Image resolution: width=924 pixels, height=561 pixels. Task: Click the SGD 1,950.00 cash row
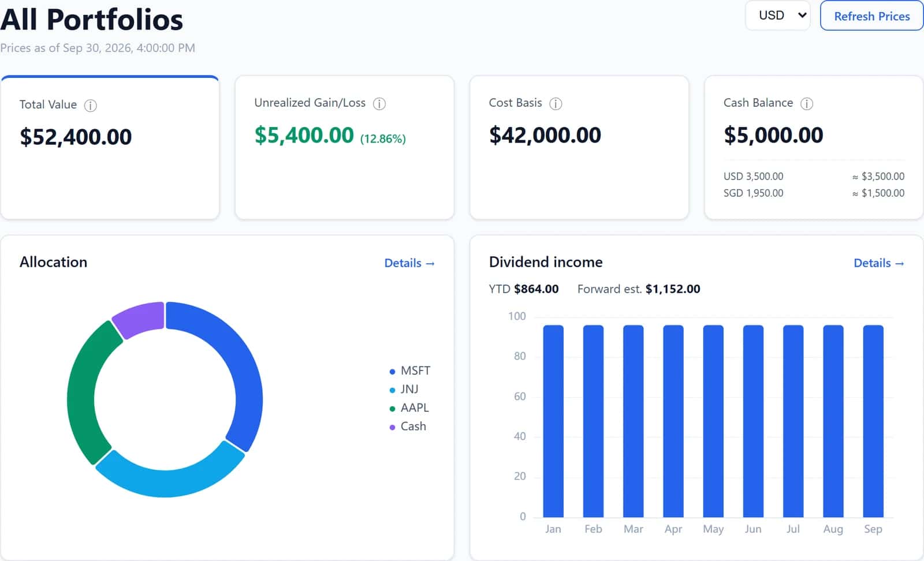pos(814,193)
